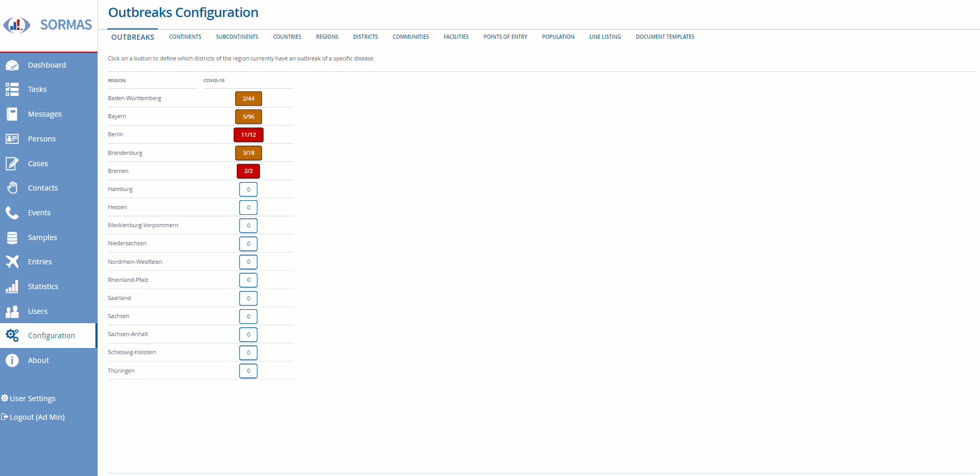Open About page label

(38, 360)
